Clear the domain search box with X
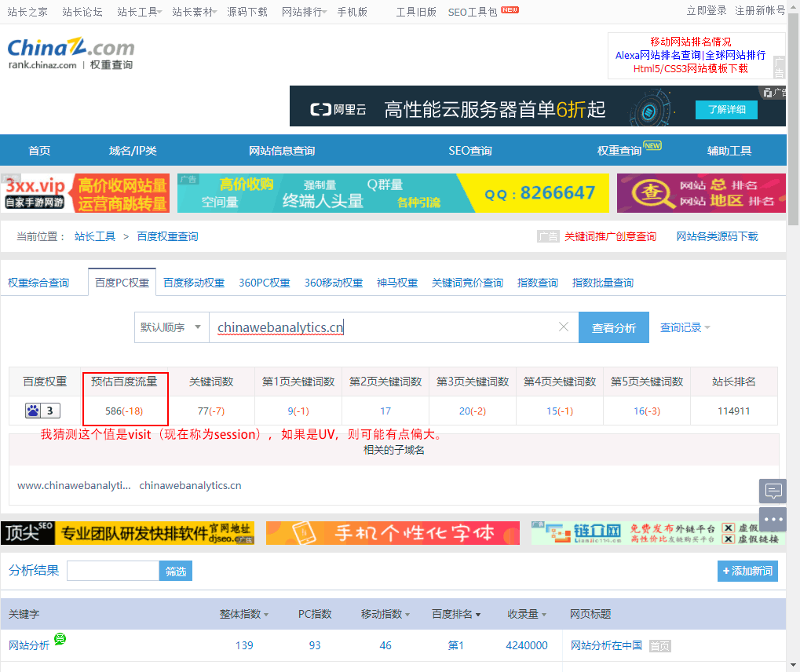The image size is (800, 672). [563, 327]
